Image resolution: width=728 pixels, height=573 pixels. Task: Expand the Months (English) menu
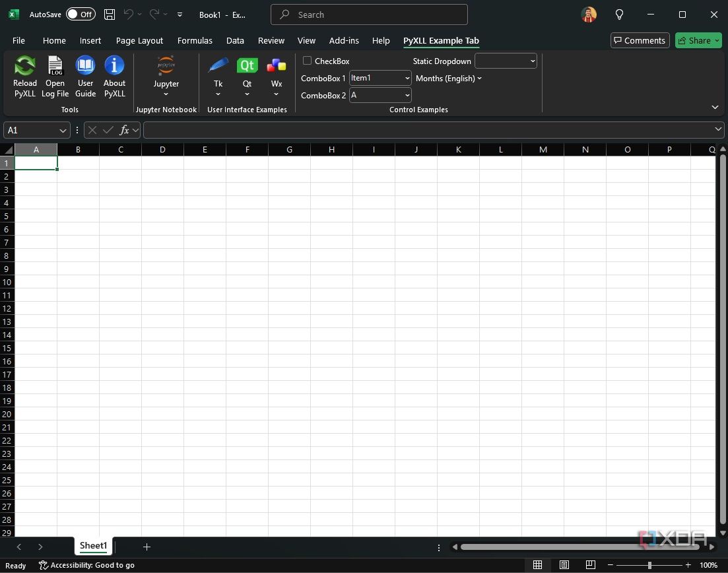pos(449,79)
